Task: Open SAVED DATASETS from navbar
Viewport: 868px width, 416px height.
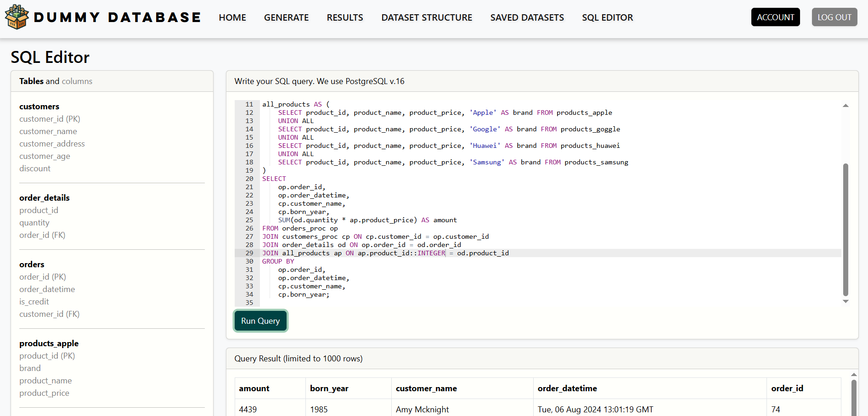Action: click(527, 17)
